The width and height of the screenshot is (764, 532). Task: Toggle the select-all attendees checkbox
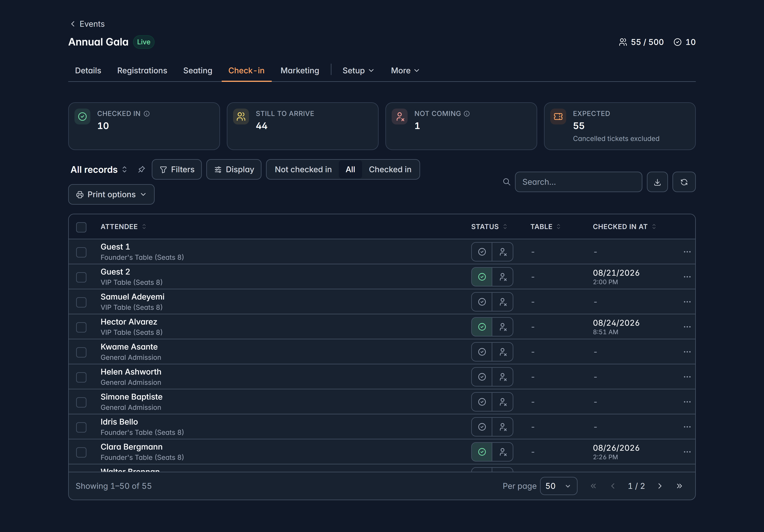[x=81, y=227]
